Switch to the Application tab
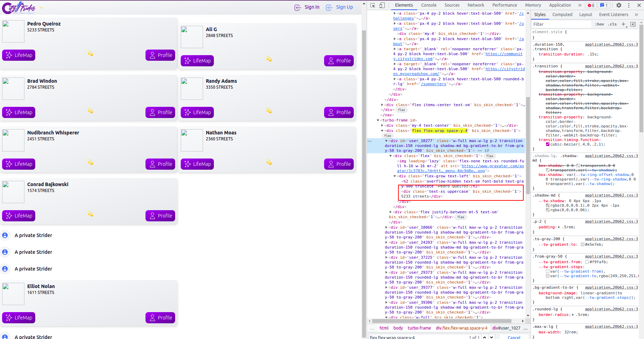644x339 pixels. pyautogui.click(x=560, y=5)
